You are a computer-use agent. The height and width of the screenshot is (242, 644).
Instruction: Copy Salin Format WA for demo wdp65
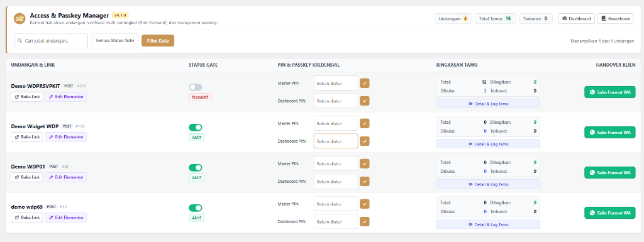coord(610,213)
